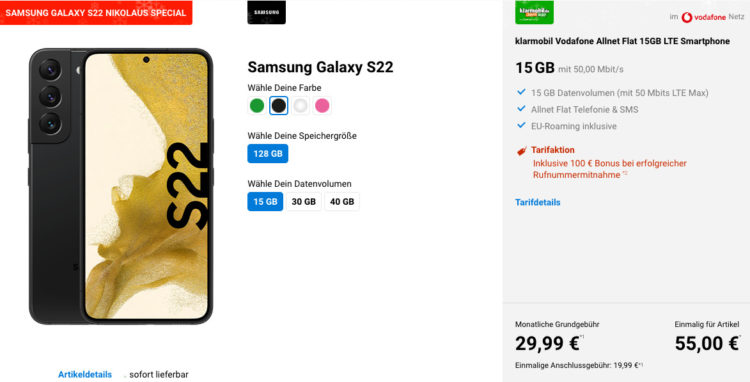Screen dimensions: 750x382
Task: Click checkmark beside EU-Roaming inklusive
Action: coord(521,125)
